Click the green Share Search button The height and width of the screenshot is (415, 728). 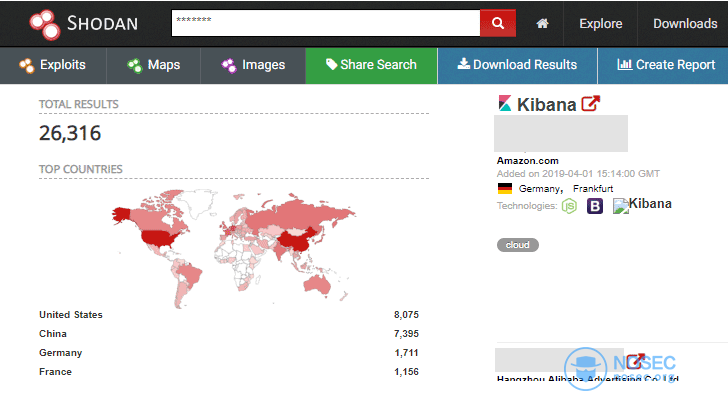coord(371,65)
